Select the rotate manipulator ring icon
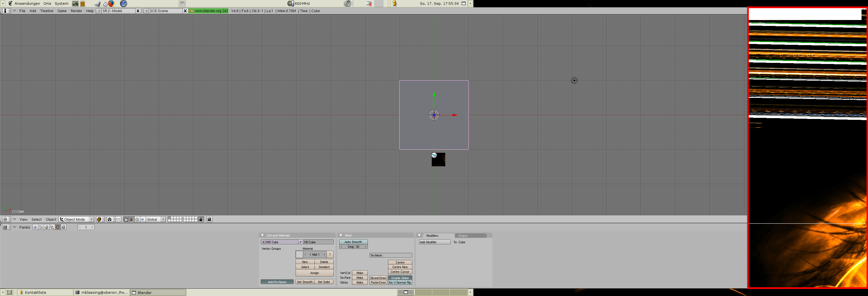 click(x=137, y=220)
